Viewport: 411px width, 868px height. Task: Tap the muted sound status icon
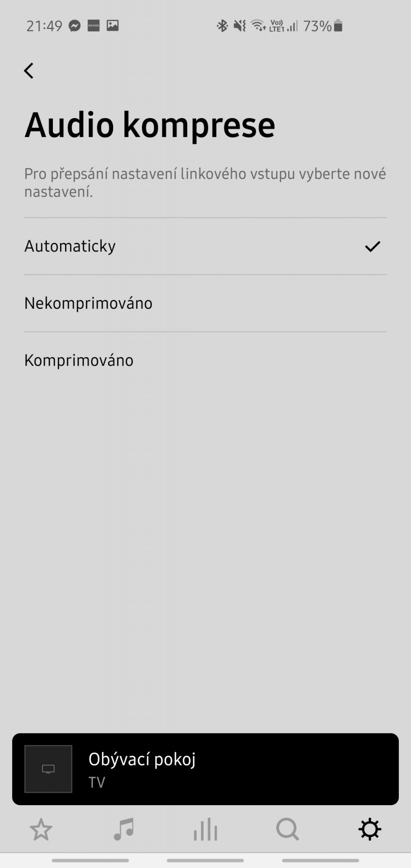(x=240, y=26)
